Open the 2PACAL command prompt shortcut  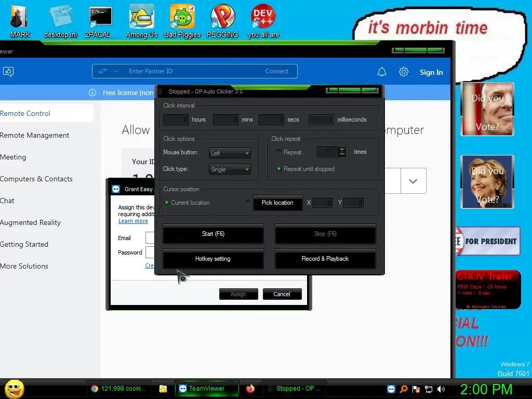[100, 21]
